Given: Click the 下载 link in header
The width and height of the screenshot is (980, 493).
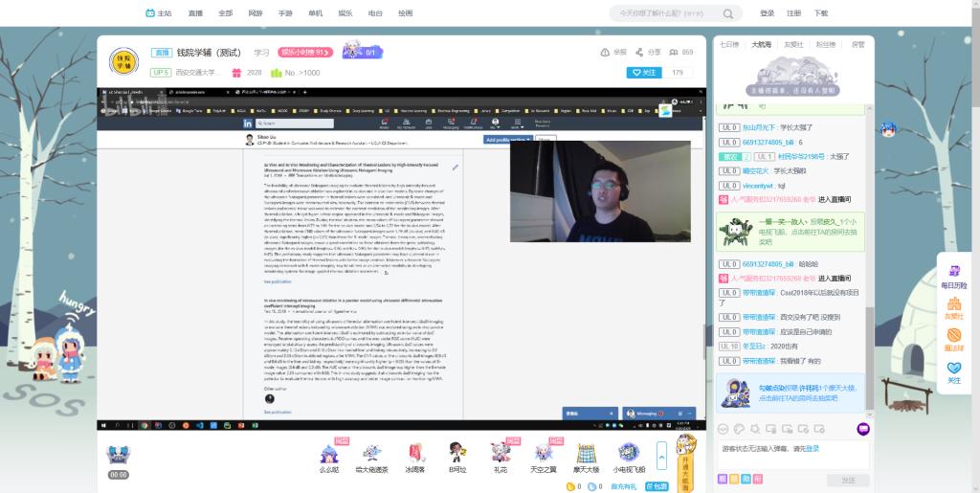Looking at the screenshot, I should coord(820,13).
